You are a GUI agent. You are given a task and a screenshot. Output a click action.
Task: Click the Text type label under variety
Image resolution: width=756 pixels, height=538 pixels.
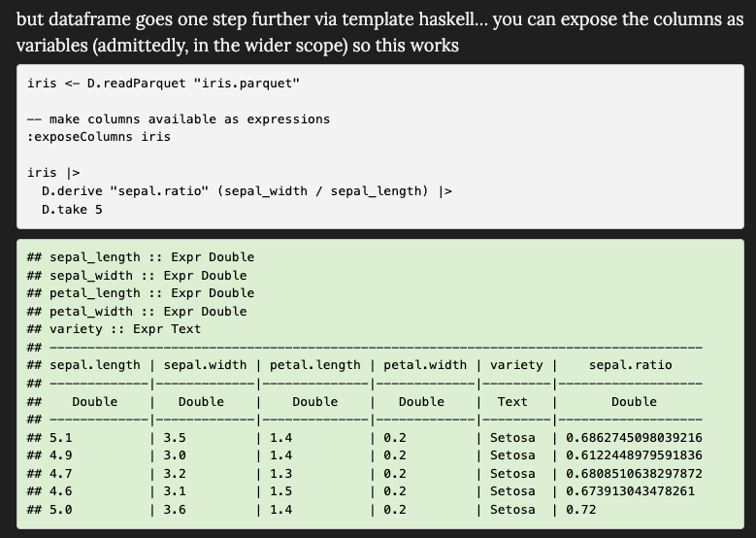(x=512, y=402)
